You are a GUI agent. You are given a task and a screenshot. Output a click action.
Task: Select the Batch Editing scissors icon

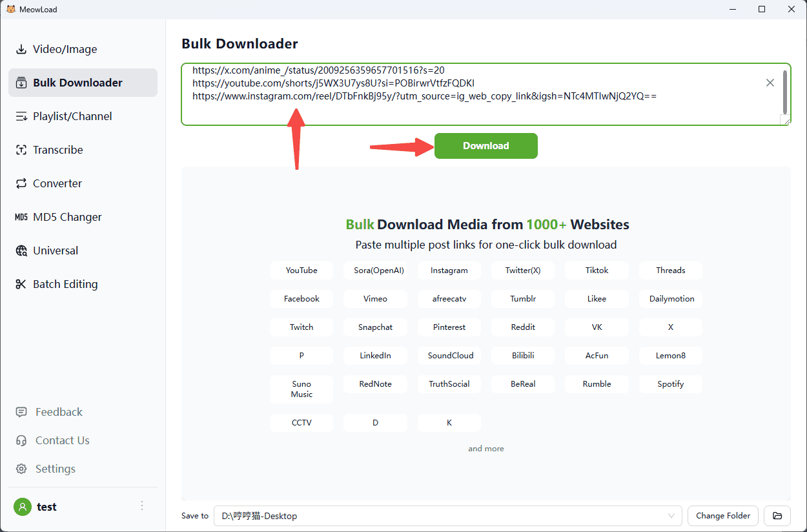21,284
